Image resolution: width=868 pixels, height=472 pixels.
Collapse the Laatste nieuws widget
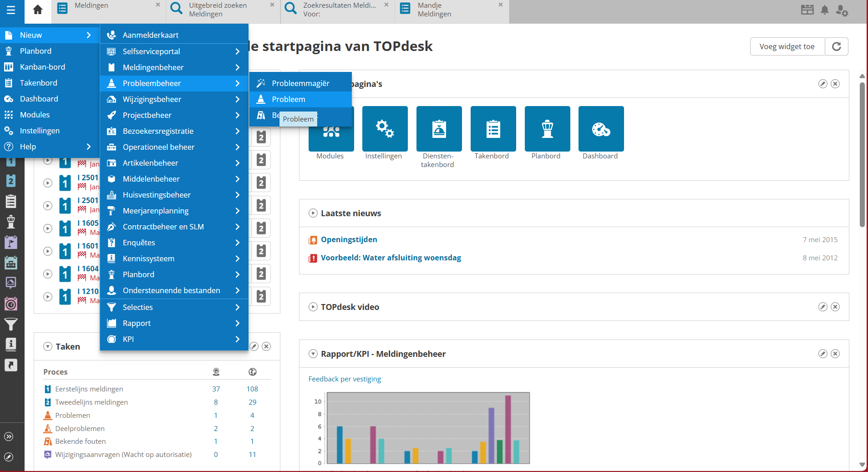pyautogui.click(x=313, y=213)
